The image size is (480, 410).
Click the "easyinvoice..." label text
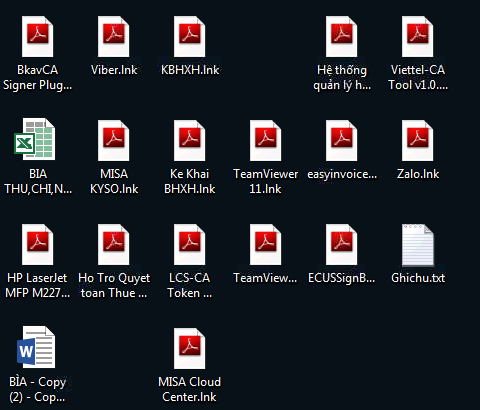coord(342,174)
